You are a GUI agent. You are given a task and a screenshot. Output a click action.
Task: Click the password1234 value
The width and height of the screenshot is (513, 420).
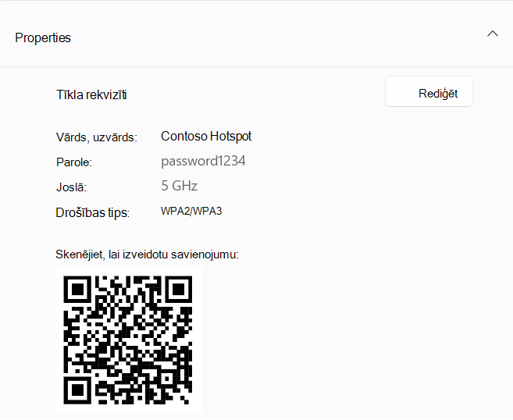(203, 161)
